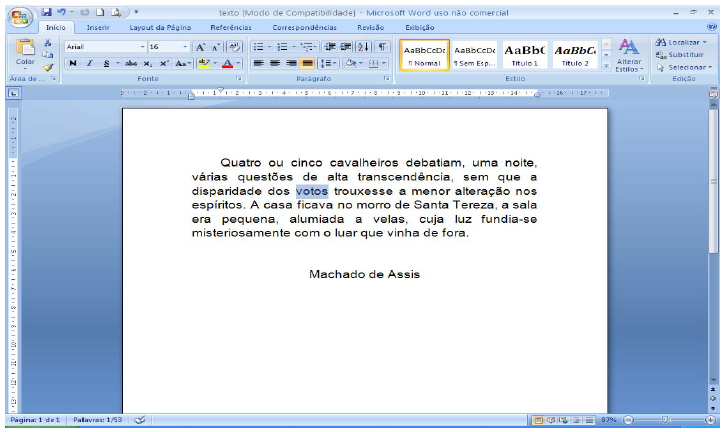Click the Clear Formatting icon
Image resolution: width=724 pixels, height=432 pixels.
(x=235, y=47)
